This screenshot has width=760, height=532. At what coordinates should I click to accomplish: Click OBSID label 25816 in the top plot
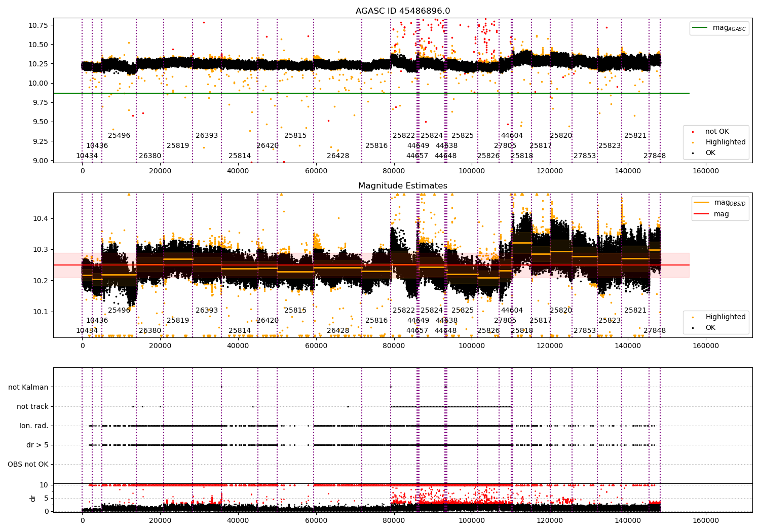click(x=376, y=146)
